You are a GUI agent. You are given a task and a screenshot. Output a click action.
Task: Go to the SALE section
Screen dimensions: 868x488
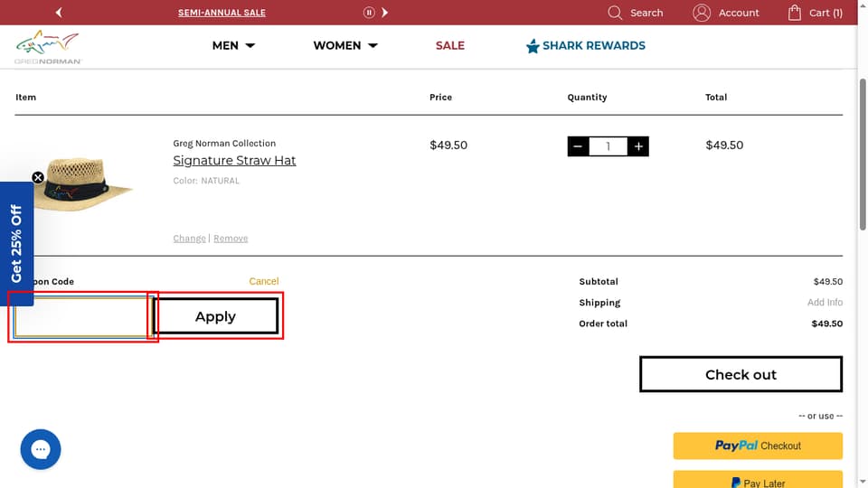[x=449, y=45]
